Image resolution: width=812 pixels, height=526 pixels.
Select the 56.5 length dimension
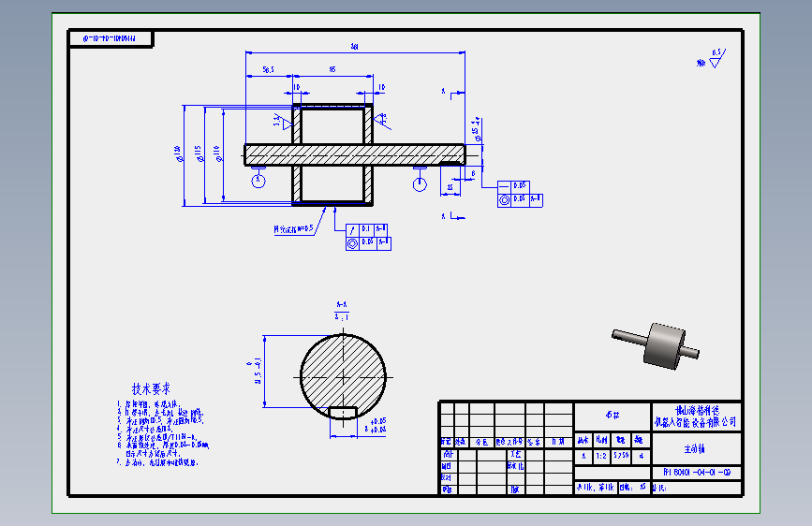coord(268,69)
